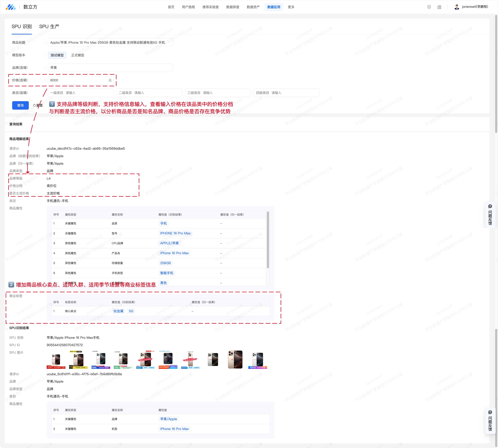Click the attribute table's vertical scrollbar
This screenshot has width=498, height=448.
coord(268,240)
